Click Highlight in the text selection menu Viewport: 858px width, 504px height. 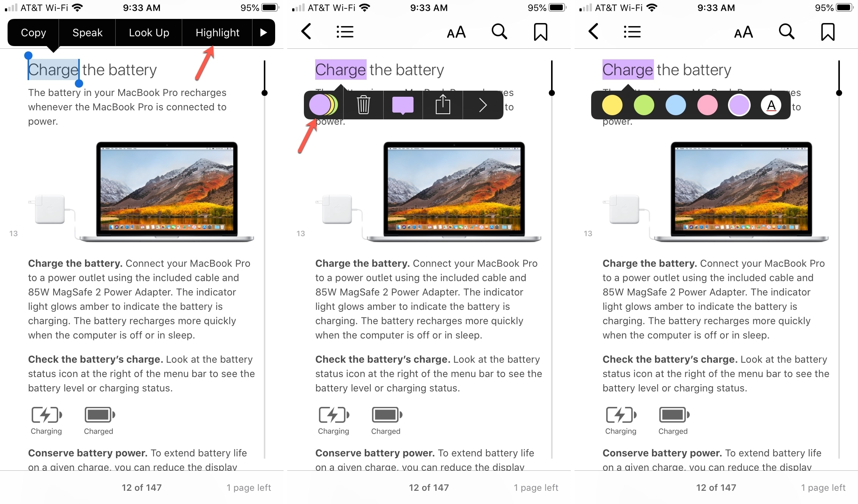218,32
